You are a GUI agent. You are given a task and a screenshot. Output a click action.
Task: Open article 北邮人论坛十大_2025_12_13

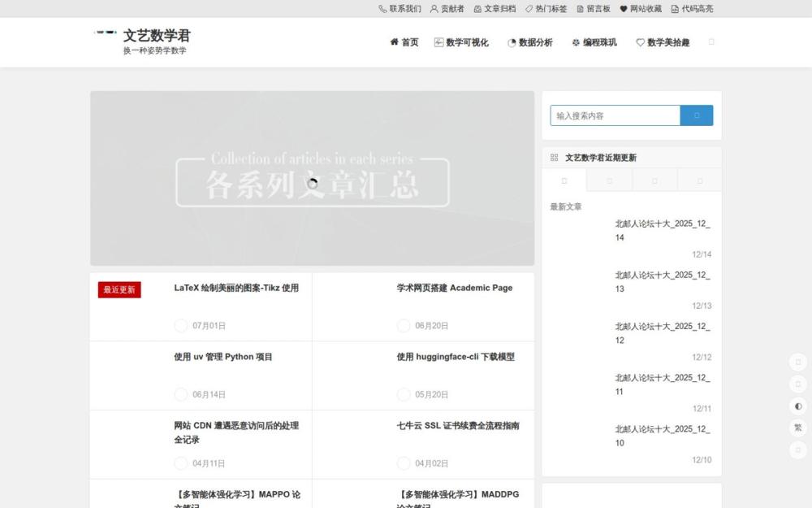[x=663, y=282]
